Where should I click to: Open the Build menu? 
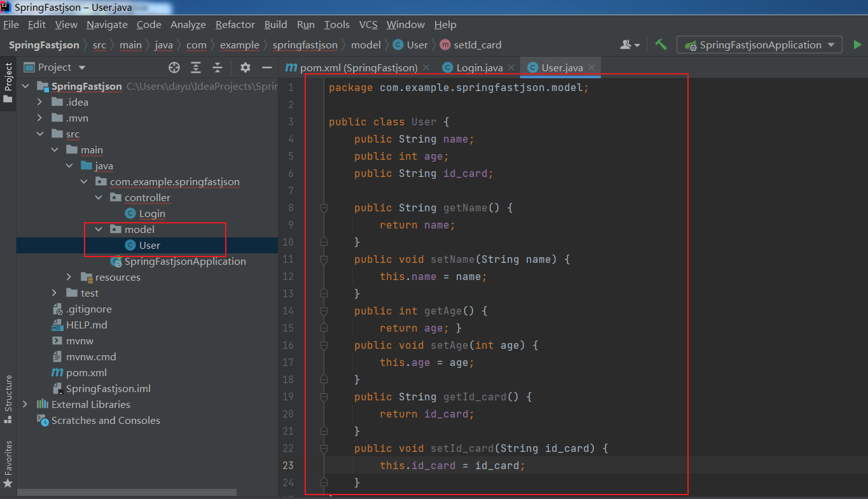(276, 25)
